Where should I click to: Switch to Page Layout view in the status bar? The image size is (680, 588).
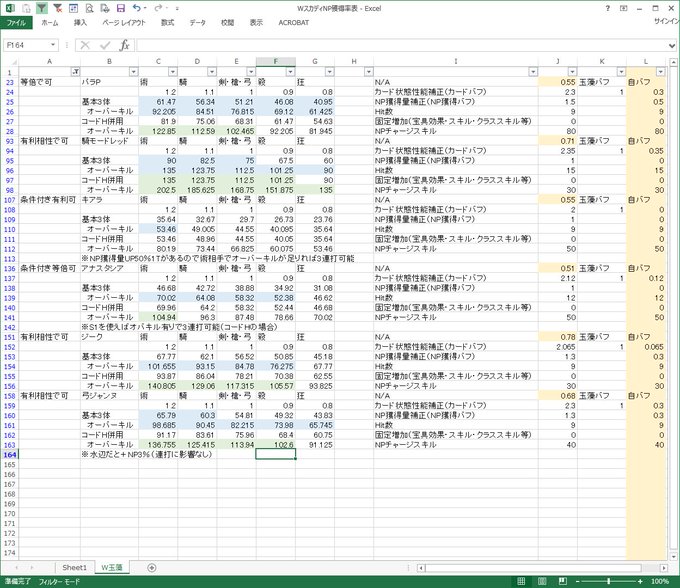(542, 581)
